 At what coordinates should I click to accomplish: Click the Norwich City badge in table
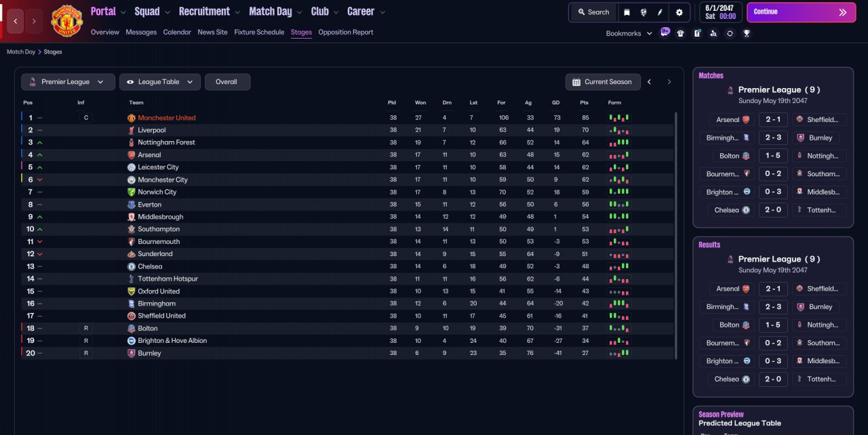pyautogui.click(x=132, y=192)
